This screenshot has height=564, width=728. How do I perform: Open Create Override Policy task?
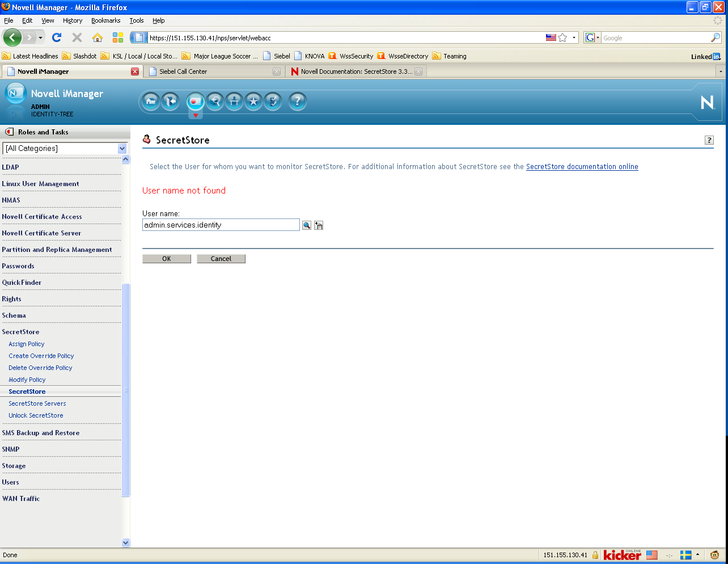(x=41, y=356)
